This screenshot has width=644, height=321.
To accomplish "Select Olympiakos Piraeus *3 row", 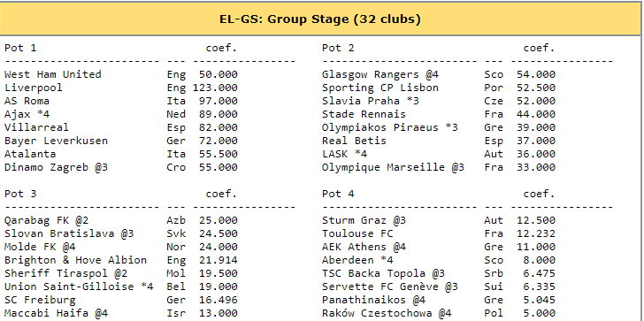I will 439,127.
